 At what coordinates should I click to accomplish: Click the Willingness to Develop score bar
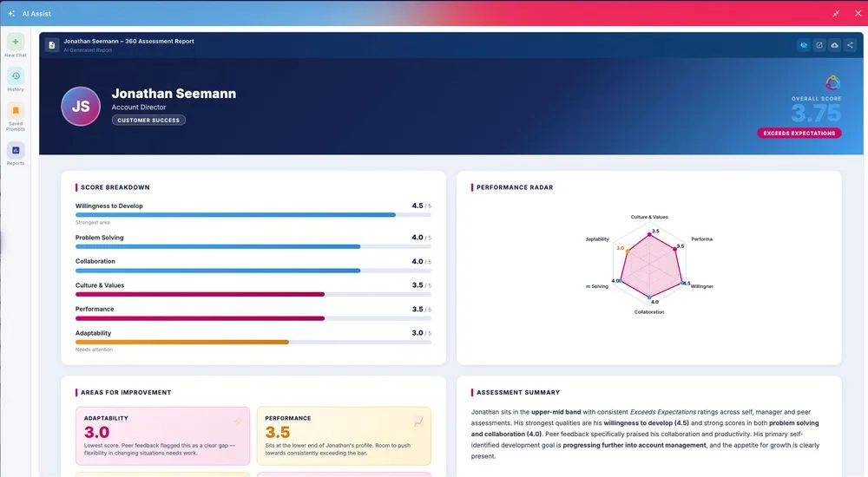[253, 215]
